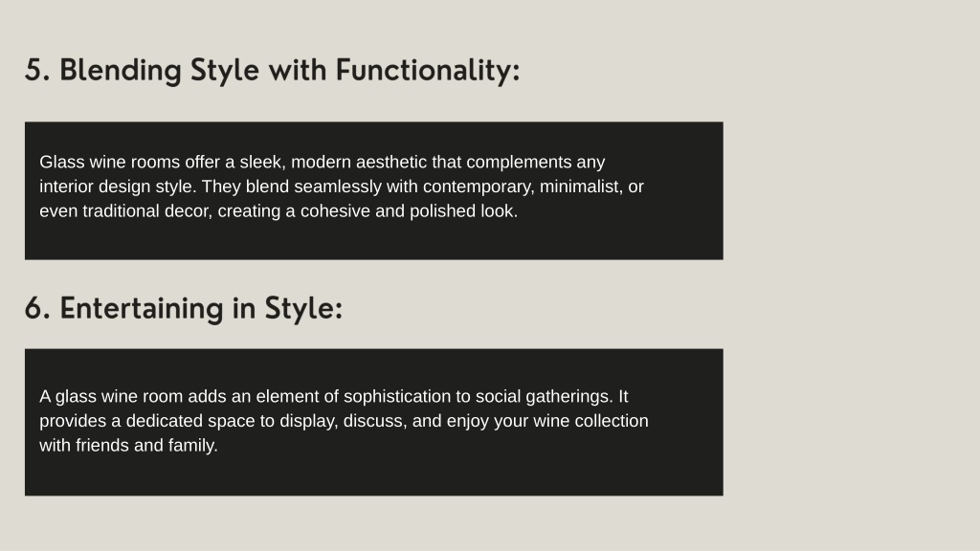Click the line starting "even traditional decor"
This screenshot has width=980, height=551.
point(278,211)
